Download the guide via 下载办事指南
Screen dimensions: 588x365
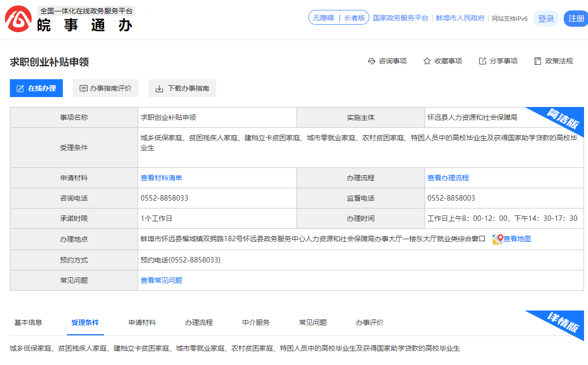[182, 88]
